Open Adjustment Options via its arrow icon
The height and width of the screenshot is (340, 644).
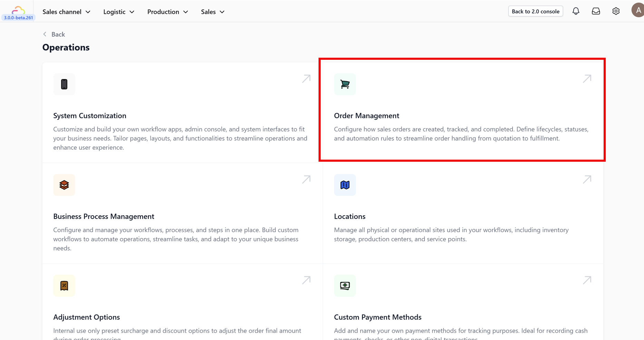pos(306,280)
